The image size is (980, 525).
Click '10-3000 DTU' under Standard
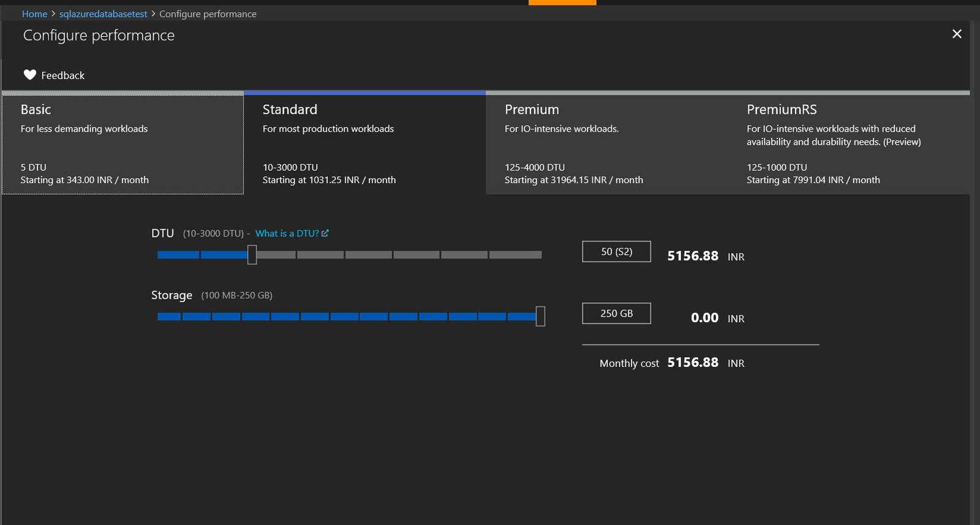coord(290,167)
